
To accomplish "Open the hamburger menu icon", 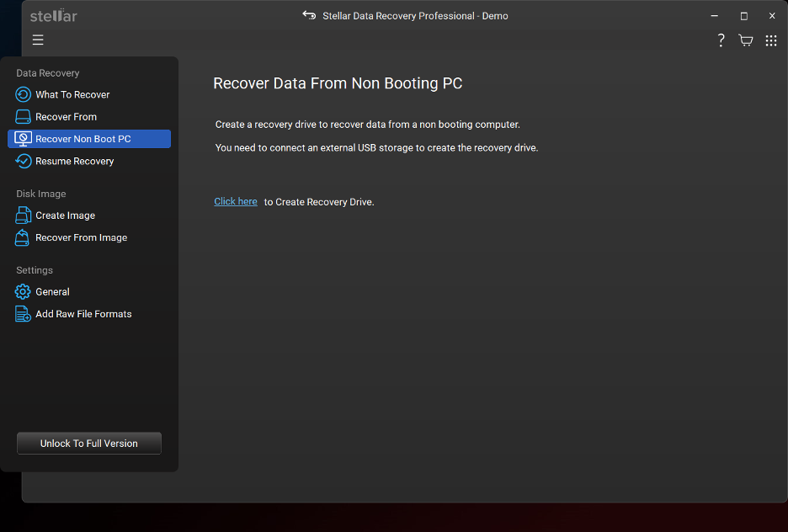I will coord(38,40).
